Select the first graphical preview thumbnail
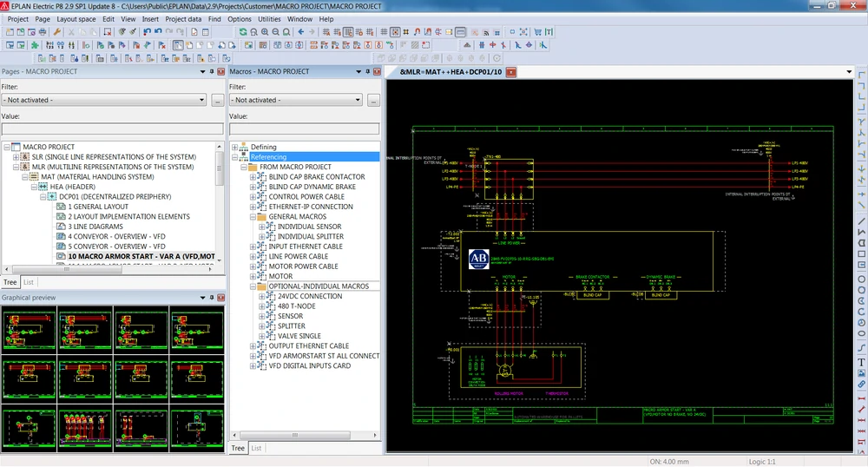 tap(30, 330)
